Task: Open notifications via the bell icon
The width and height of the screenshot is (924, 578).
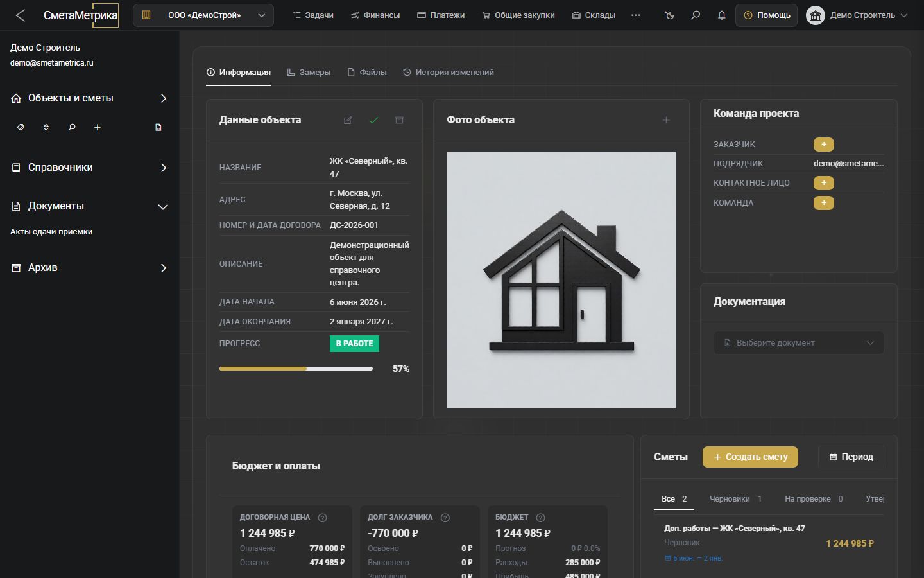Action: [721, 15]
